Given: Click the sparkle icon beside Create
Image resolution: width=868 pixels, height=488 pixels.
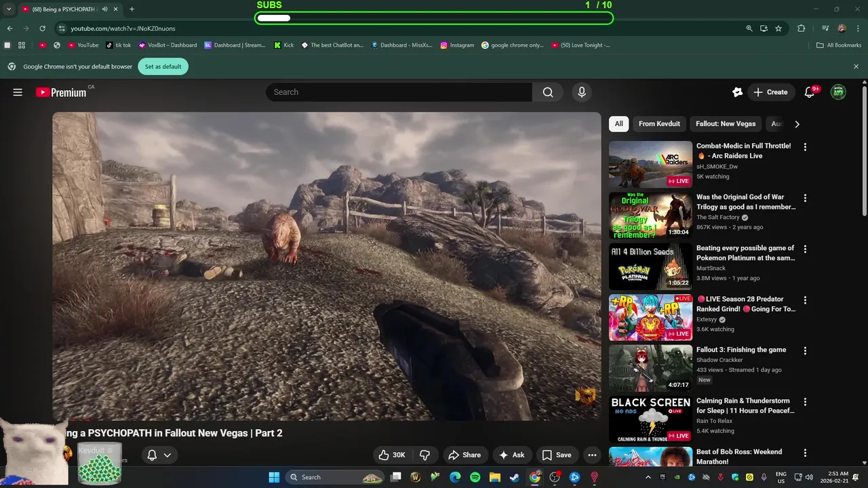Looking at the screenshot, I should (x=737, y=92).
